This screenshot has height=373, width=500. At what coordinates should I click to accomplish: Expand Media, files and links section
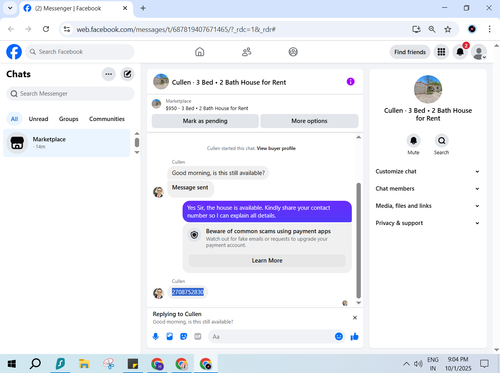[x=428, y=206]
